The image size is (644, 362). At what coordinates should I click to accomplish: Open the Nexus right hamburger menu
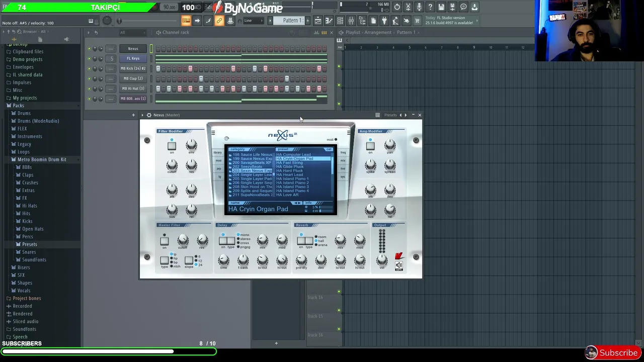(x=349, y=133)
